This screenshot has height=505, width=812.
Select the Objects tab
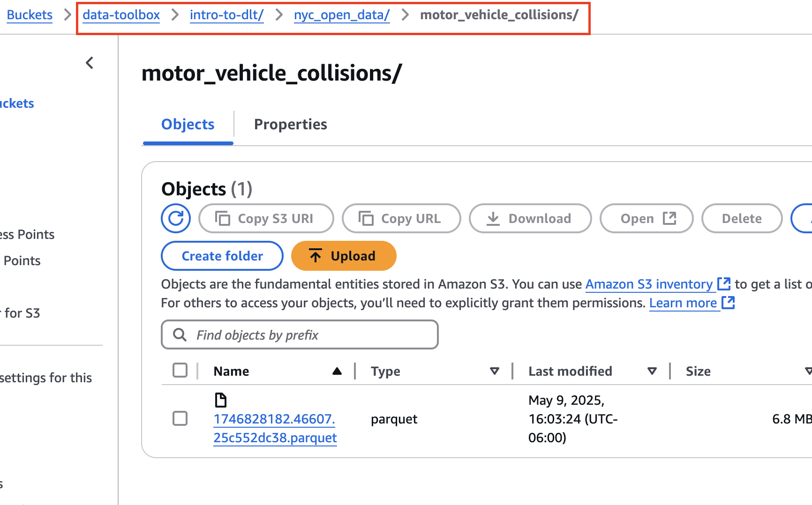(187, 124)
